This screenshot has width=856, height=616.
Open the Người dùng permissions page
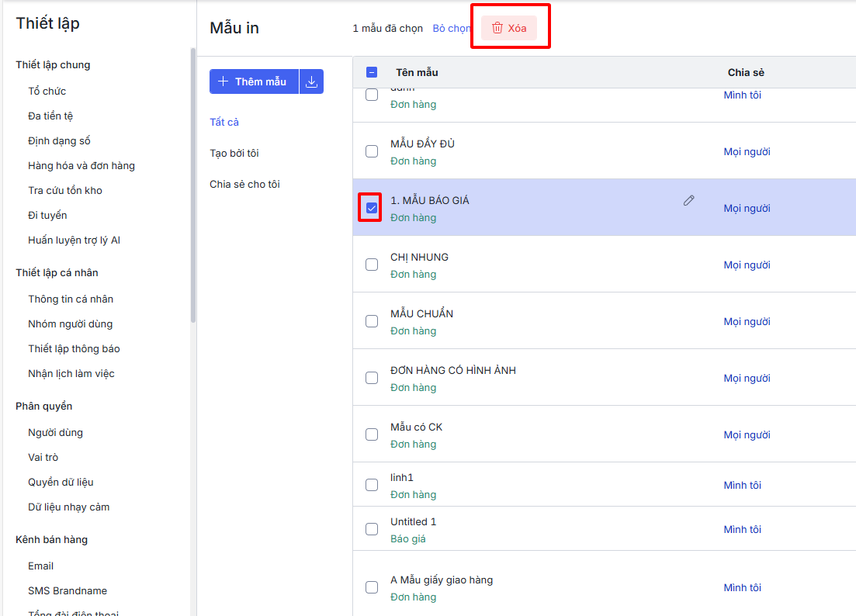55,432
